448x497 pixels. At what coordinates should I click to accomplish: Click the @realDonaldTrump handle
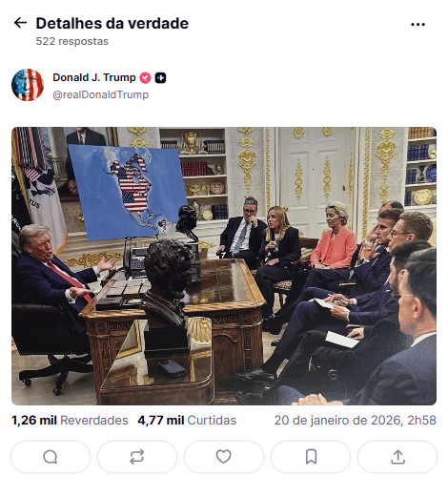click(x=100, y=94)
